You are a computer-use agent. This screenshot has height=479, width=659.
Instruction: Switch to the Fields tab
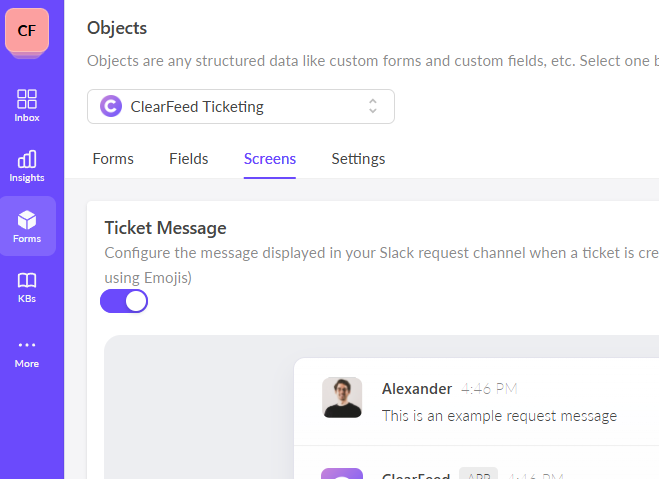point(189,159)
